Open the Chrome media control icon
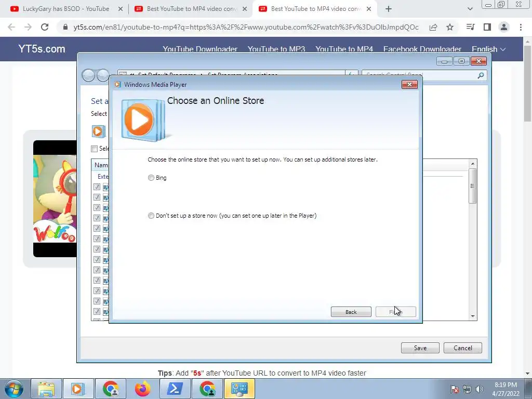The image size is (532, 399). [470, 27]
